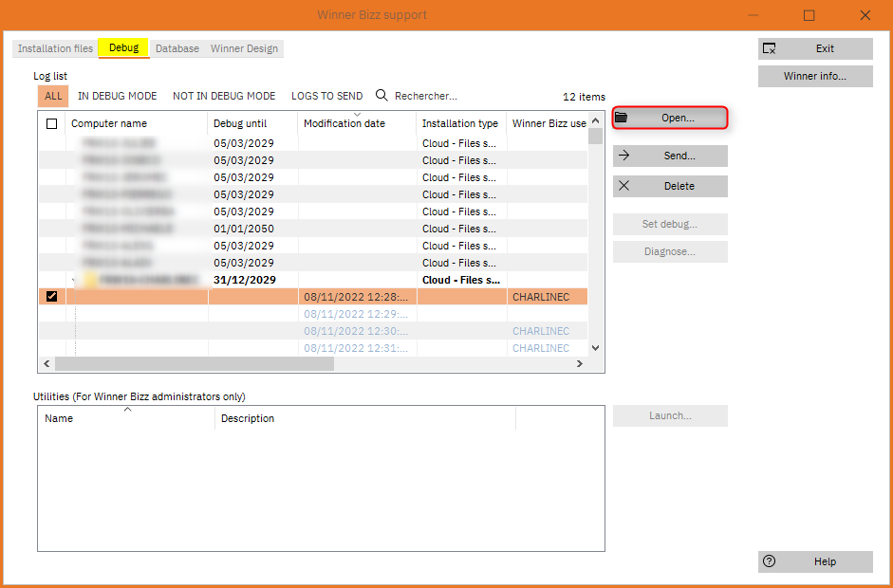Open Winner info dialog
Viewport: 893px width, 588px height.
[x=815, y=76]
